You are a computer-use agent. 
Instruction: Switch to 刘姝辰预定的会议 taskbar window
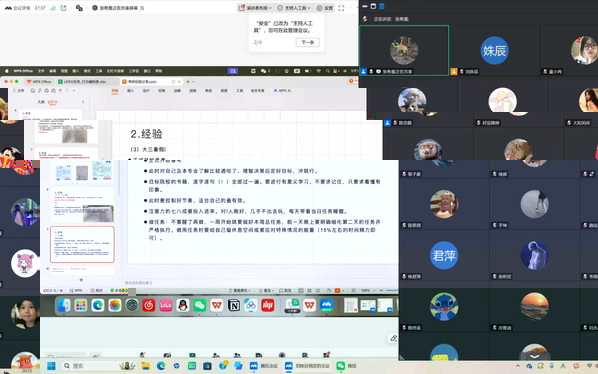pyautogui.click(x=307, y=366)
